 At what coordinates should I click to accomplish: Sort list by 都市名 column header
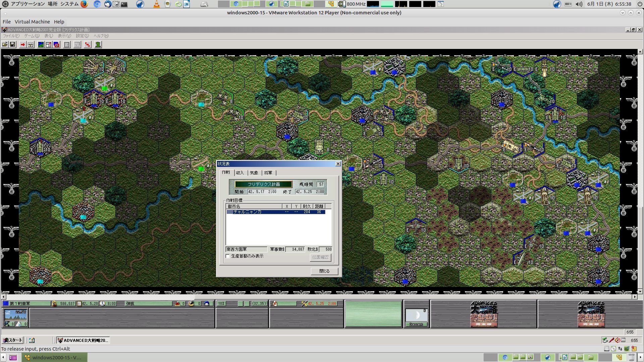coord(254,206)
